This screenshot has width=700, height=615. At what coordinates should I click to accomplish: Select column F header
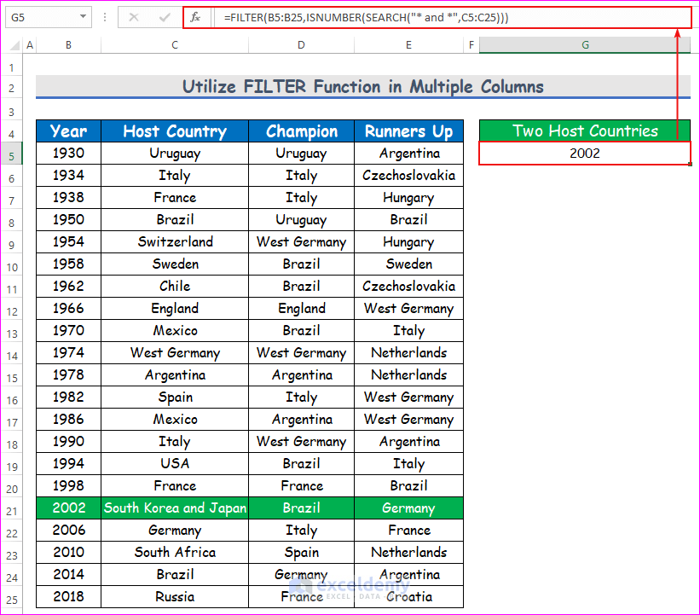(x=471, y=45)
